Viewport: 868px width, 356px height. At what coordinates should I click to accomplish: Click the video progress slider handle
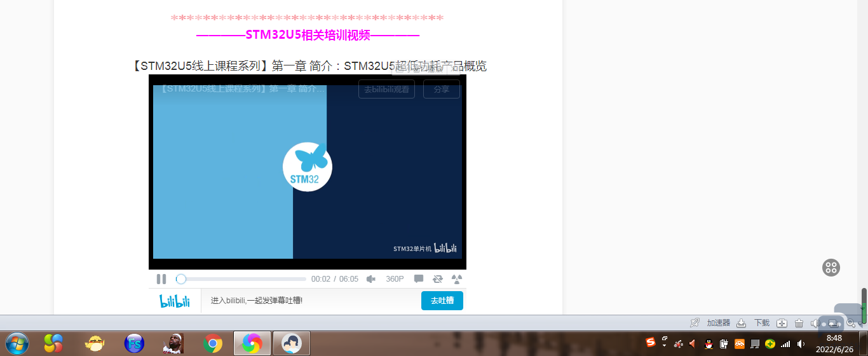point(181,279)
